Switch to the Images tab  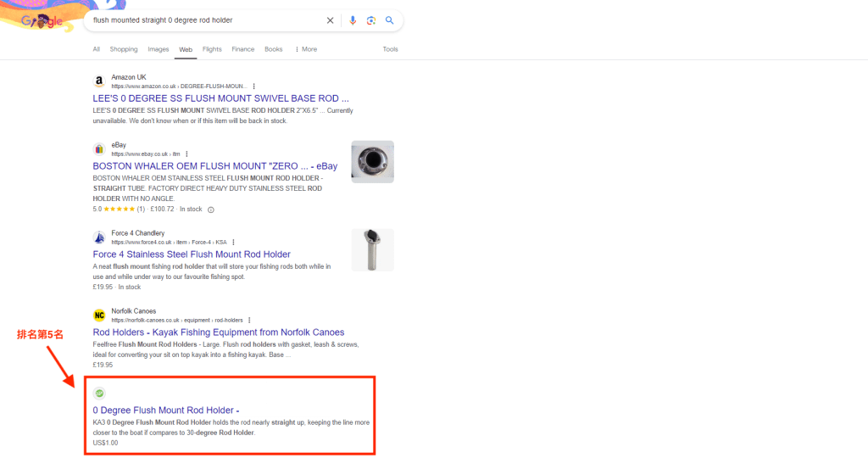point(159,49)
